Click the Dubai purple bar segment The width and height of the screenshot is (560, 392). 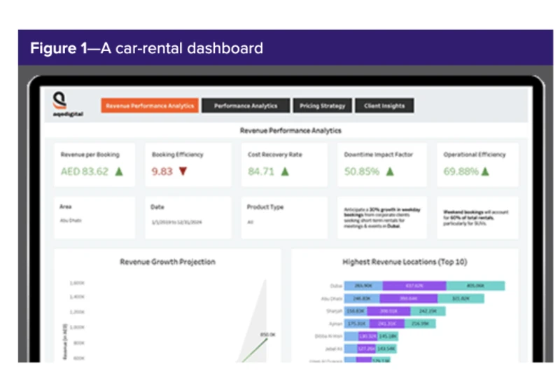click(x=414, y=286)
